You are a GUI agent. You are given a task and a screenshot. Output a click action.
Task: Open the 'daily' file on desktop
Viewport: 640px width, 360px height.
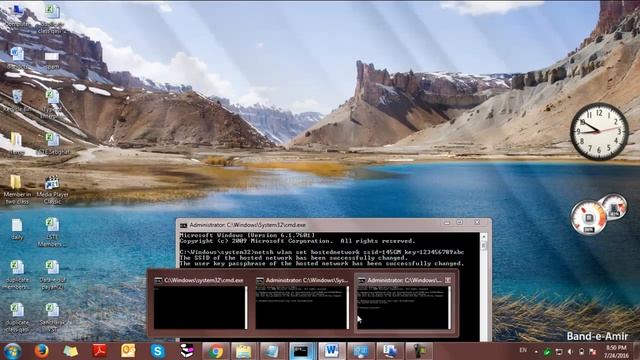click(x=17, y=229)
